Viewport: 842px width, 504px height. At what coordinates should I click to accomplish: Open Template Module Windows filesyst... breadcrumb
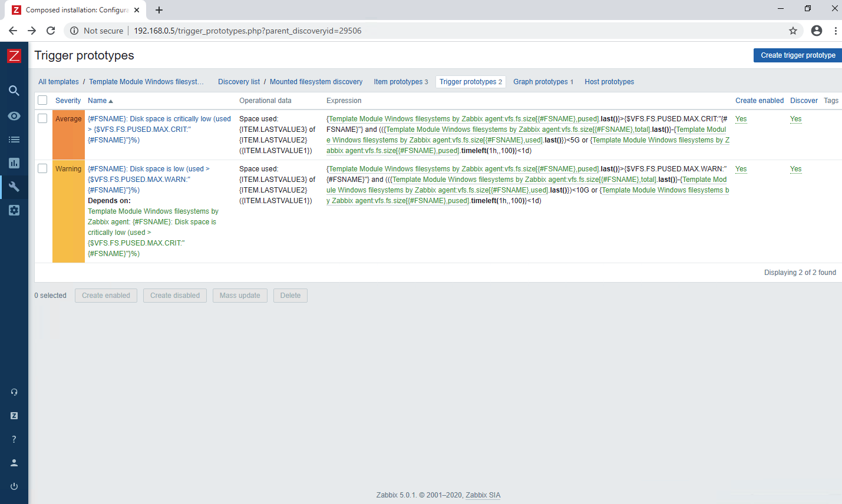[146, 82]
